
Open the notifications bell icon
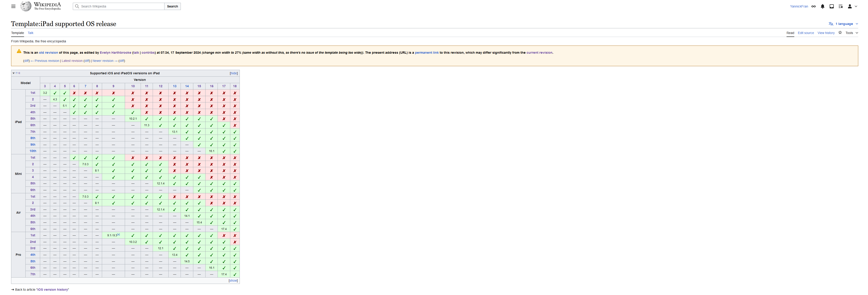pyautogui.click(x=822, y=6)
